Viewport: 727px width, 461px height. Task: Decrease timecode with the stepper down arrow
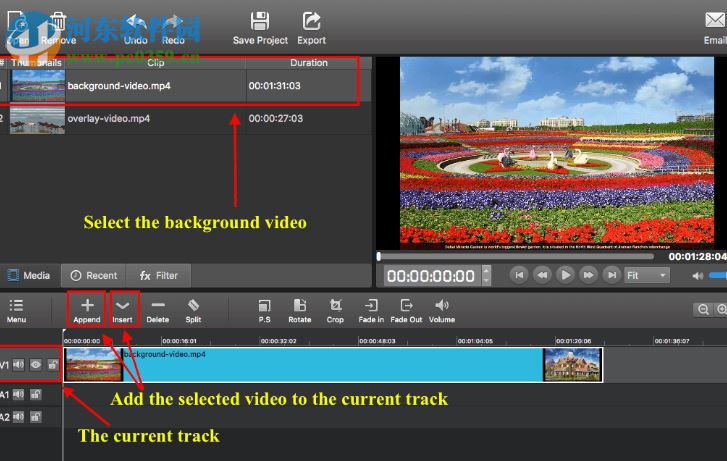click(x=486, y=281)
